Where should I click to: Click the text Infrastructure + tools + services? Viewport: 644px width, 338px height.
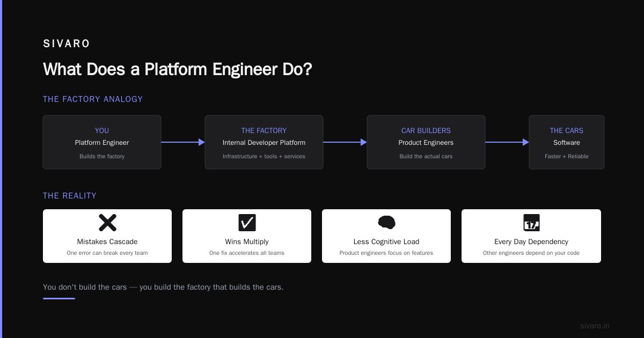264,157
